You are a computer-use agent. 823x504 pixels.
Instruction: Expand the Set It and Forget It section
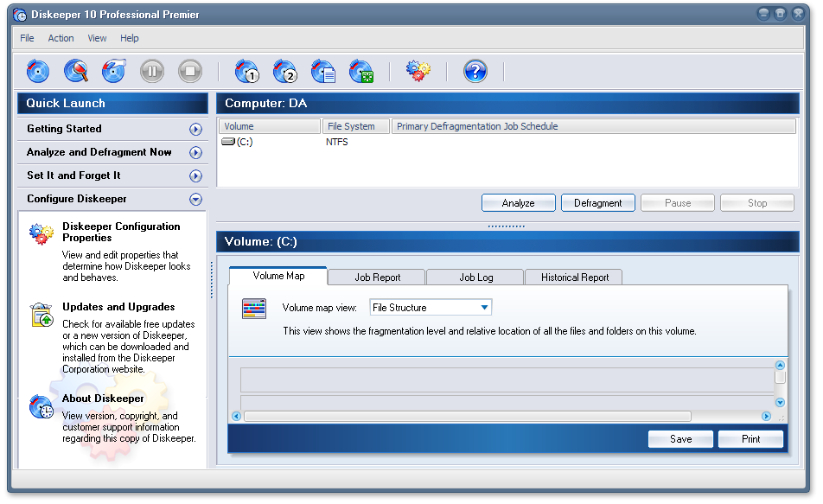coord(195,175)
